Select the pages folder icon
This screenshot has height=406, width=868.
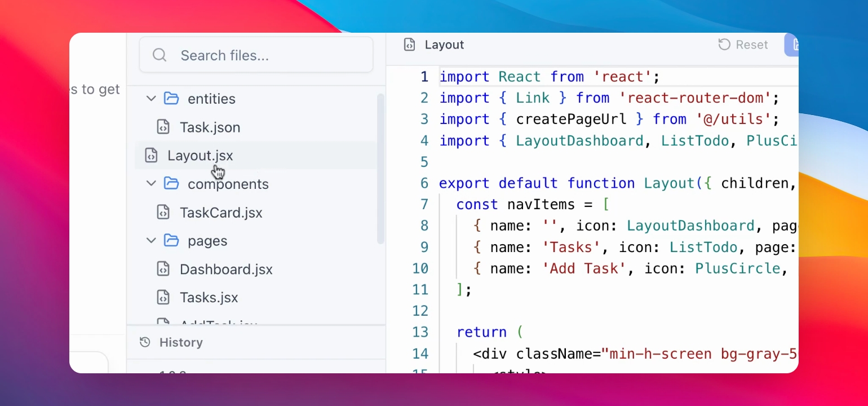[171, 241]
